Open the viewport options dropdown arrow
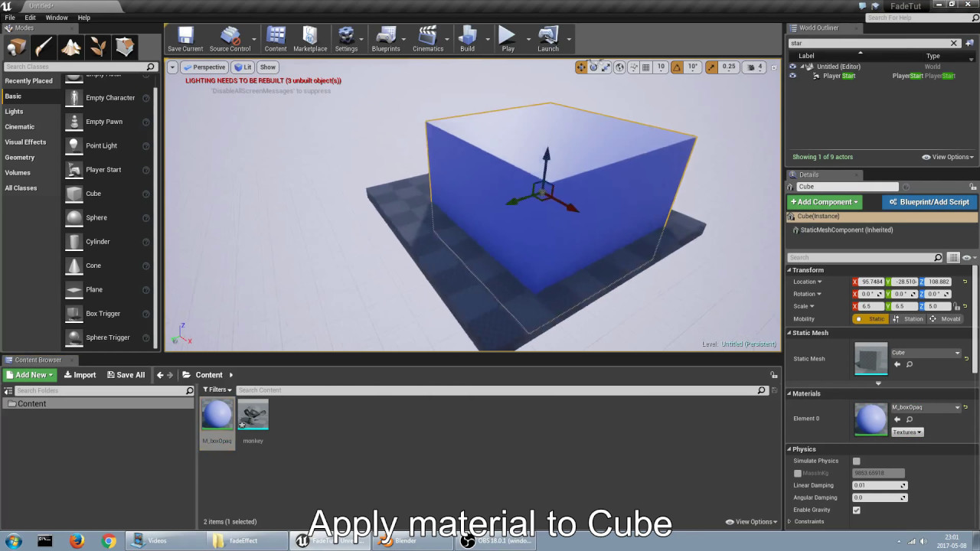The height and width of the screenshot is (551, 980). pyautogui.click(x=172, y=67)
